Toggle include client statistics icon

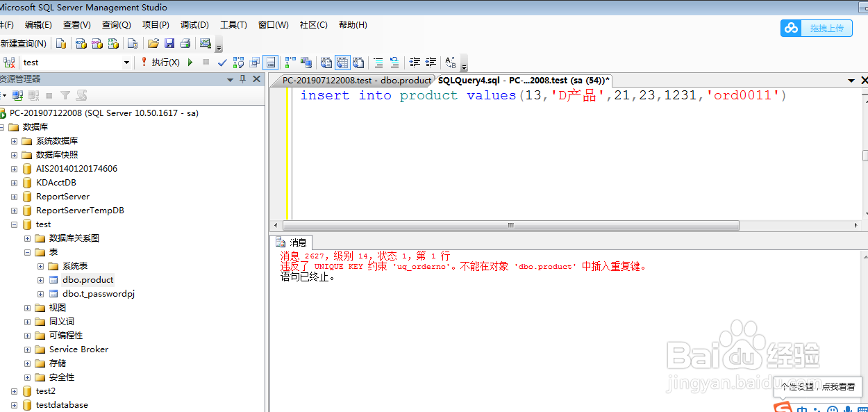306,63
